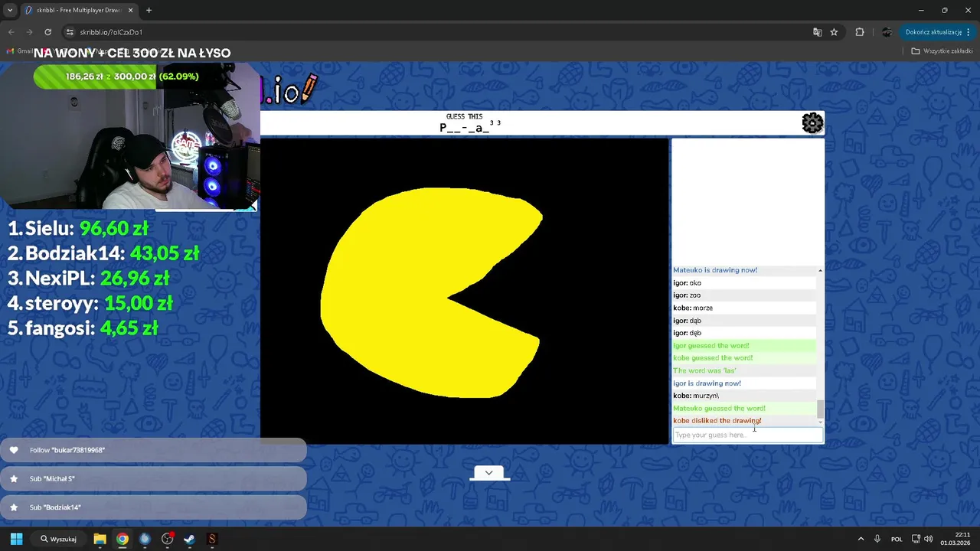This screenshot has height=551, width=980.
Task: Open the tab search dropdown arrow
Action: pyautogui.click(x=10, y=10)
